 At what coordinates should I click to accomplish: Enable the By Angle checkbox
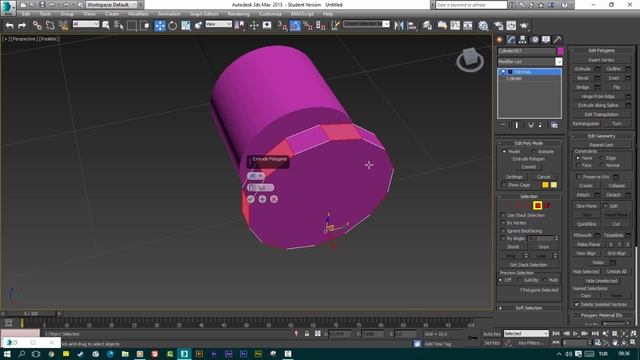(x=503, y=238)
